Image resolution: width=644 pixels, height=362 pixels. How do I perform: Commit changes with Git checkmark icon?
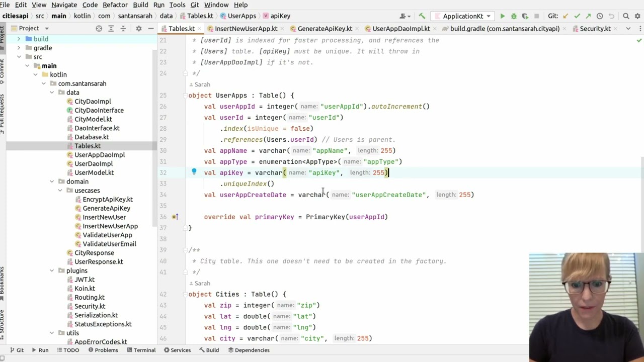click(x=577, y=16)
